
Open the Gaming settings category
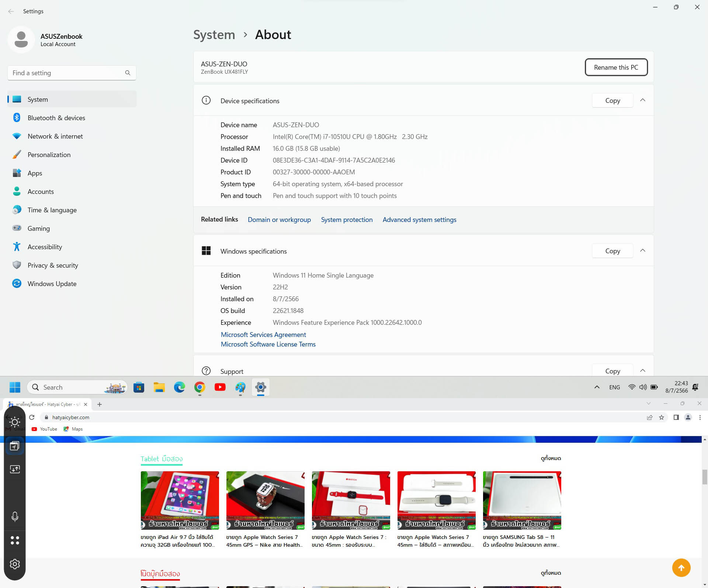pos(72,229)
